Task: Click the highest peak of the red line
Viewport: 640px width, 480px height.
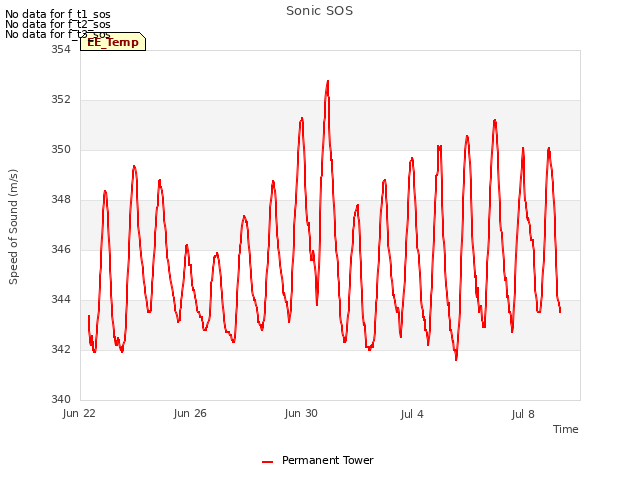Action: point(328,81)
